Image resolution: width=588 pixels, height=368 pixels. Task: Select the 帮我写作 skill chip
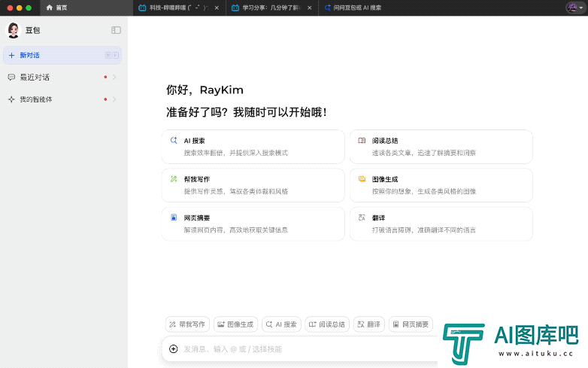click(187, 324)
